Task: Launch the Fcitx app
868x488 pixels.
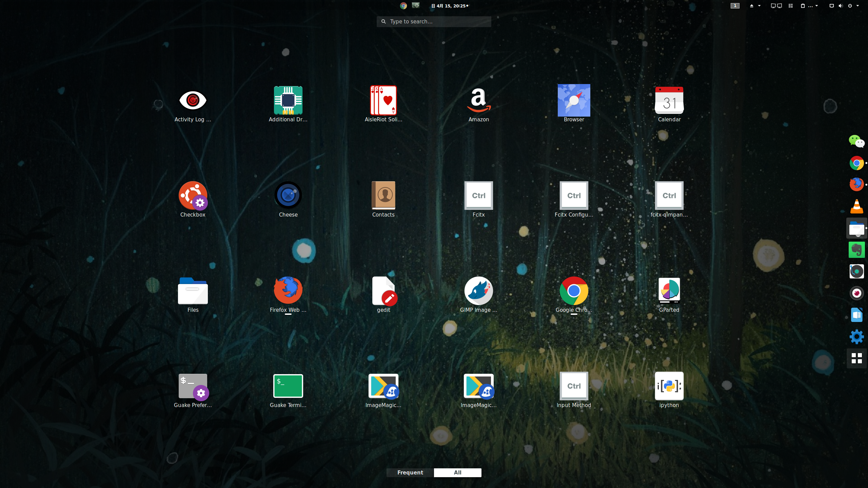Action: pos(478,200)
